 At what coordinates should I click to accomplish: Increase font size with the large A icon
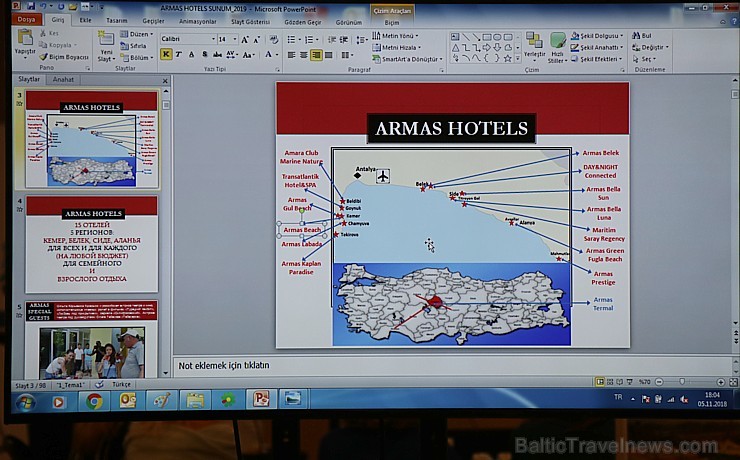coord(244,40)
